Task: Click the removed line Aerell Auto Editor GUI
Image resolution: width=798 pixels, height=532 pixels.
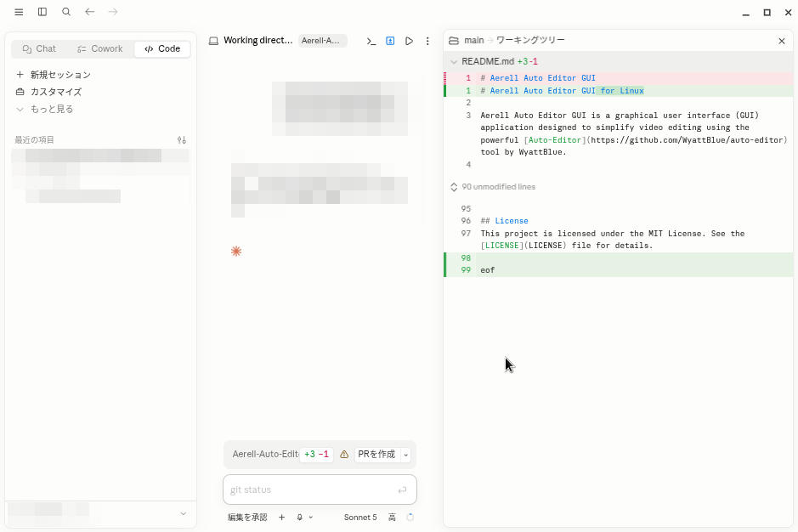Action: tap(619, 78)
